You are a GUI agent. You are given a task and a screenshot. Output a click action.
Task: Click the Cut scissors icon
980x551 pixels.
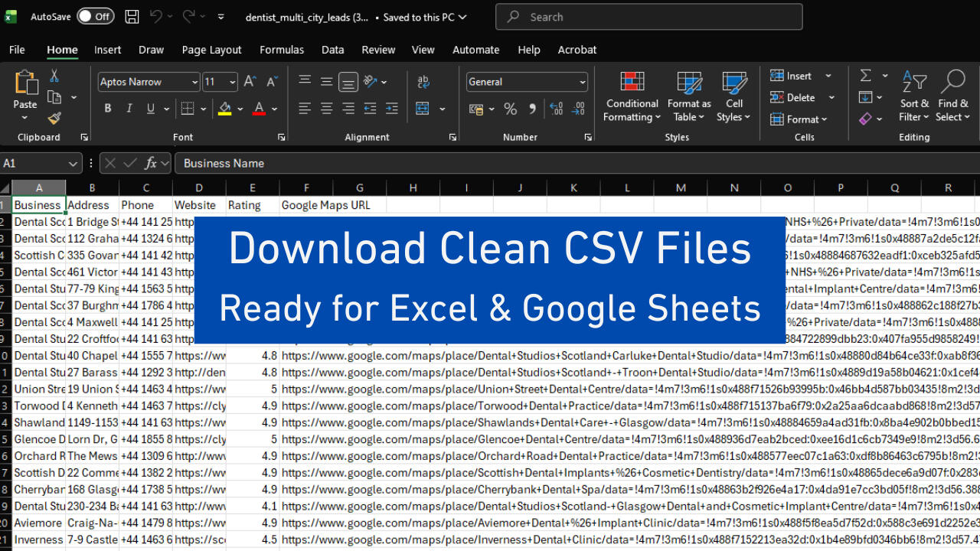[x=54, y=76]
